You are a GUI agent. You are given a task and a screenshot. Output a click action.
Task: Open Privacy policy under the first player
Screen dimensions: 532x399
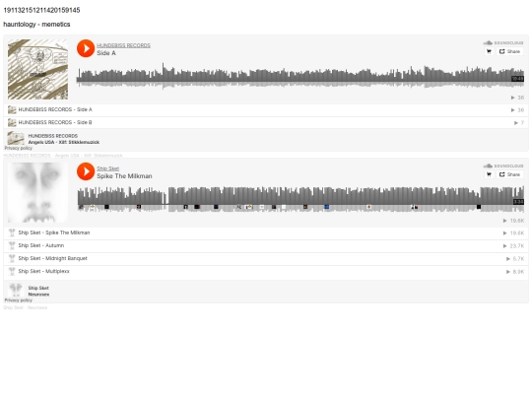click(19, 148)
